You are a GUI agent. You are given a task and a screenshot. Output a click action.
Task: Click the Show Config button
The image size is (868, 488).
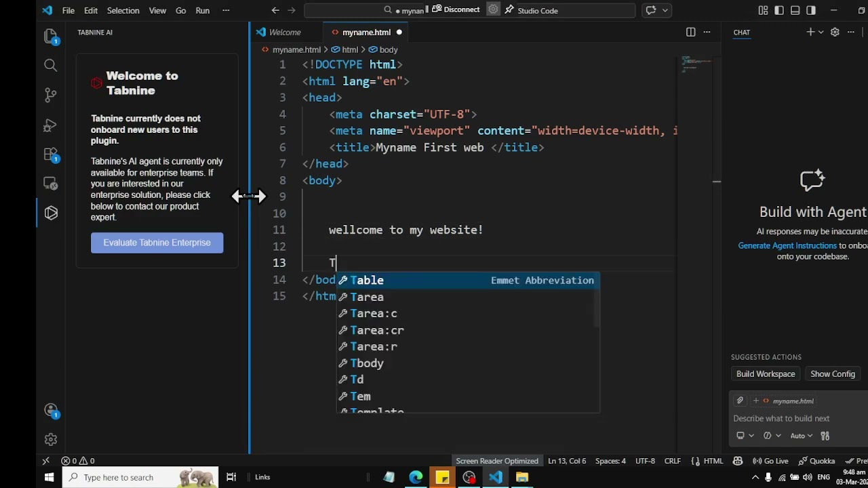pos(833,374)
